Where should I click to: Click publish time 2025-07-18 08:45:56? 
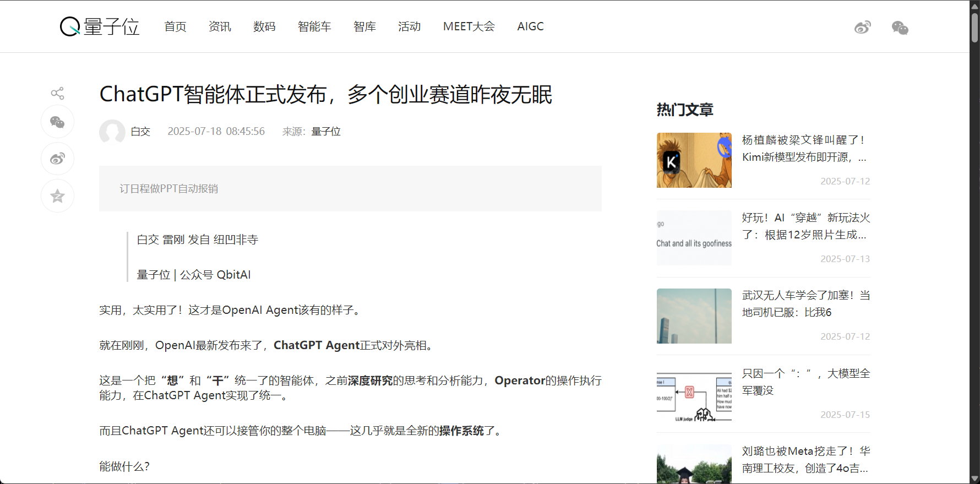216,132
